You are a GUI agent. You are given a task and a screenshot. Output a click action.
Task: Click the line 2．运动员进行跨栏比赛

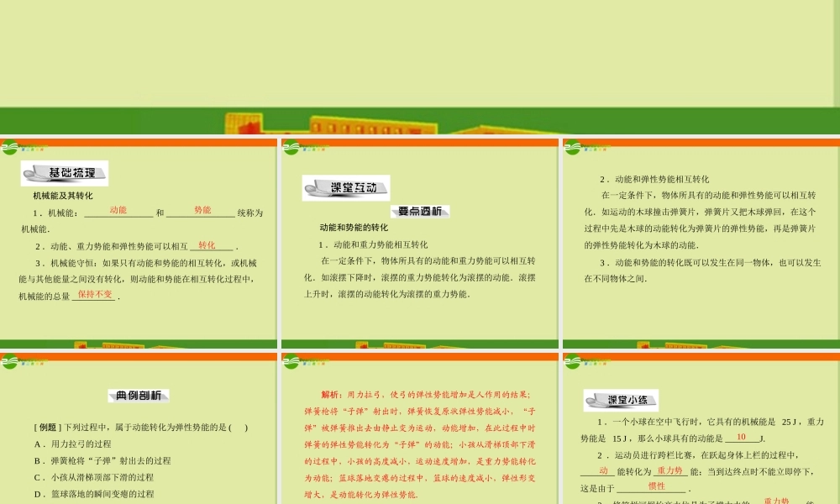click(699, 455)
